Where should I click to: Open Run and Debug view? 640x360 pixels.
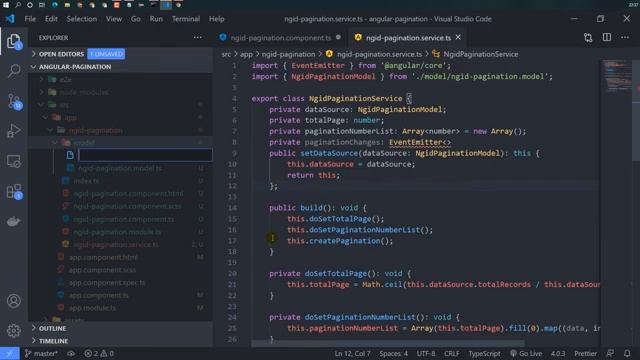[x=13, y=131]
